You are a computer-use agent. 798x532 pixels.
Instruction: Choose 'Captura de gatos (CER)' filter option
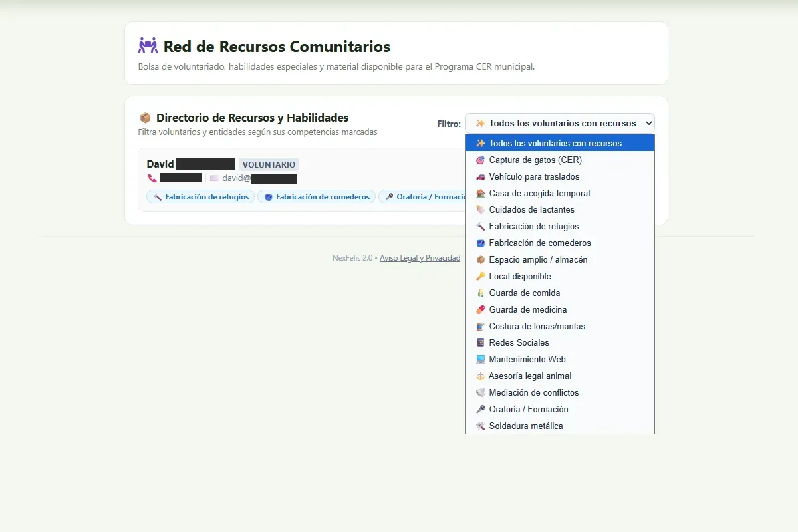pyautogui.click(x=560, y=160)
